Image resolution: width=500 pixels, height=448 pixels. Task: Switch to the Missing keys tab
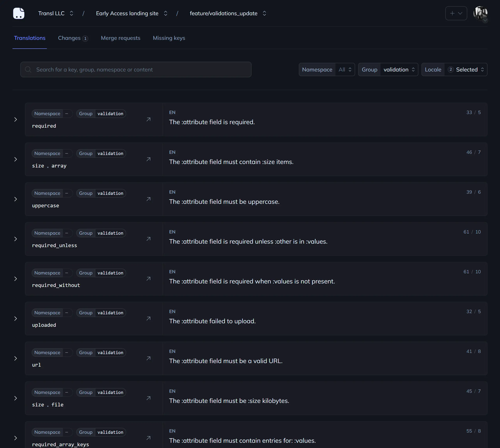tap(169, 38)
